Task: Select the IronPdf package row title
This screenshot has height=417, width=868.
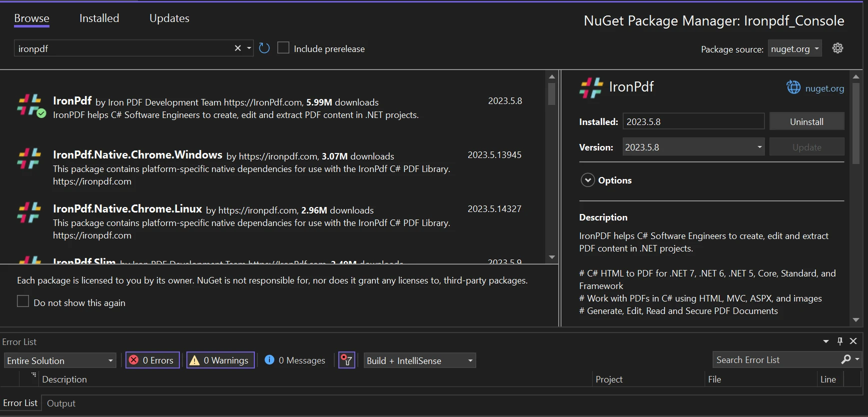Action: coord(72,100)
